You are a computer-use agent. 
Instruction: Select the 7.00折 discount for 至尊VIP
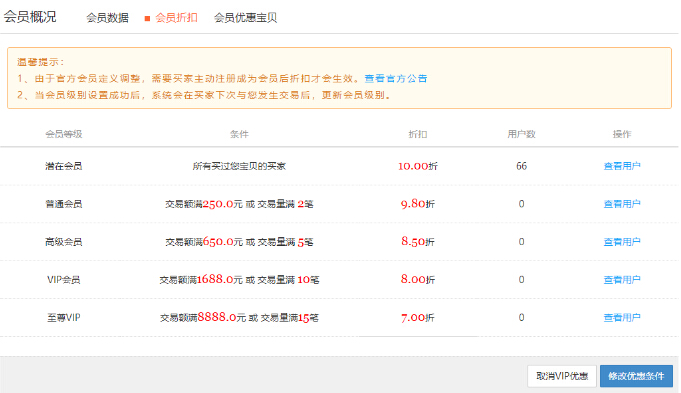tap(418, 317)
